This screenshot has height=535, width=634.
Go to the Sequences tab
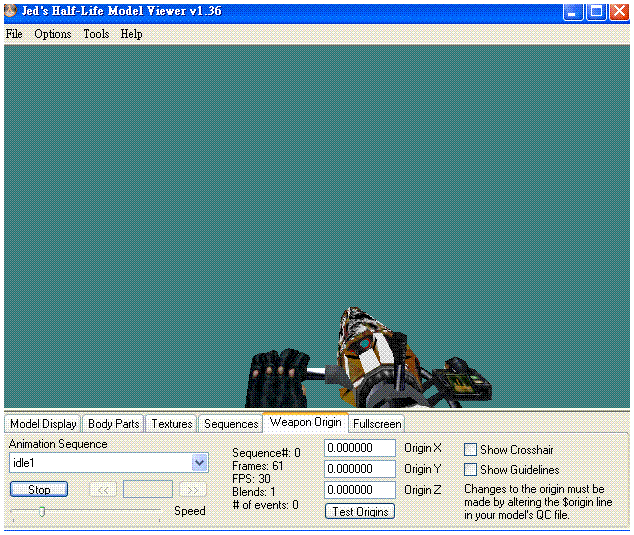[231, 424]
